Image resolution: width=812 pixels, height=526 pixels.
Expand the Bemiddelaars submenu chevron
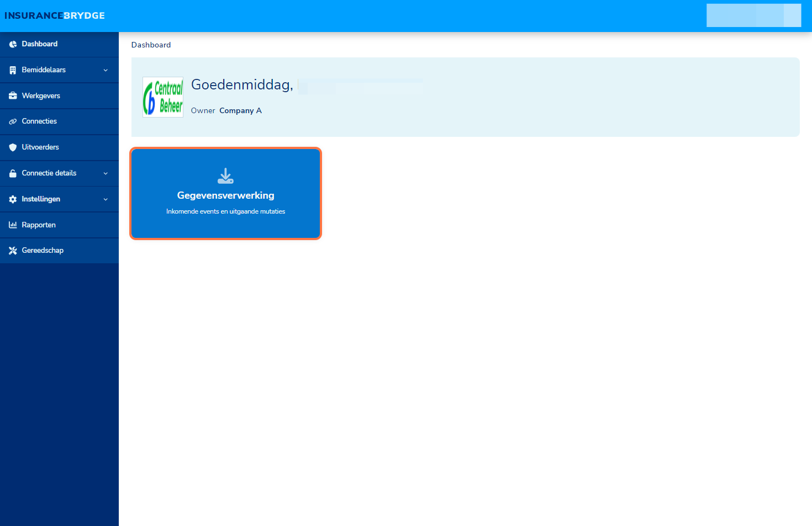pyautogui.click(x=106, y=70)
